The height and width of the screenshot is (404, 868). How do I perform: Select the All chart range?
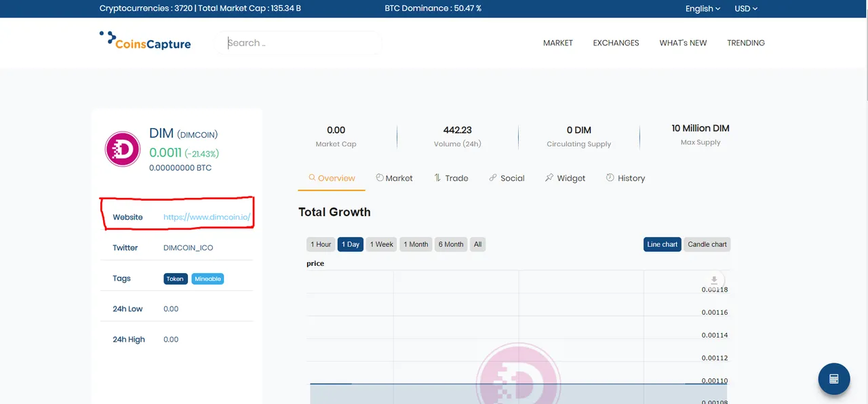(x=477, y=245)
